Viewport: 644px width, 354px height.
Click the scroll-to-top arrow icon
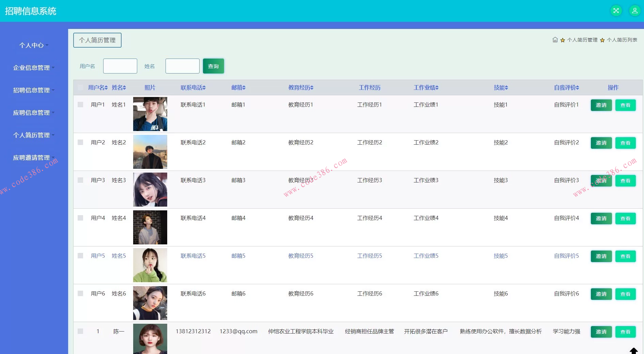pyautogui.click(x=633, y=351)
